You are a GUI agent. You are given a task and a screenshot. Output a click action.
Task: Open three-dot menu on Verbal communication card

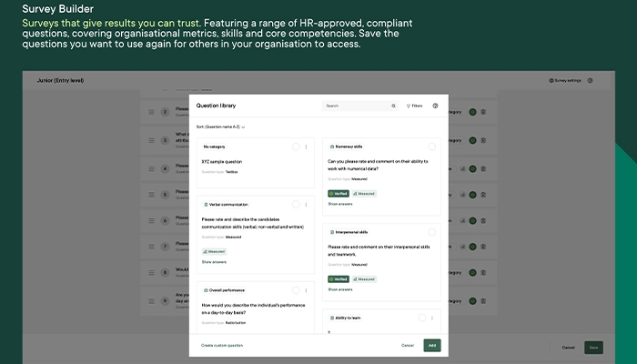tap(306, 205)
